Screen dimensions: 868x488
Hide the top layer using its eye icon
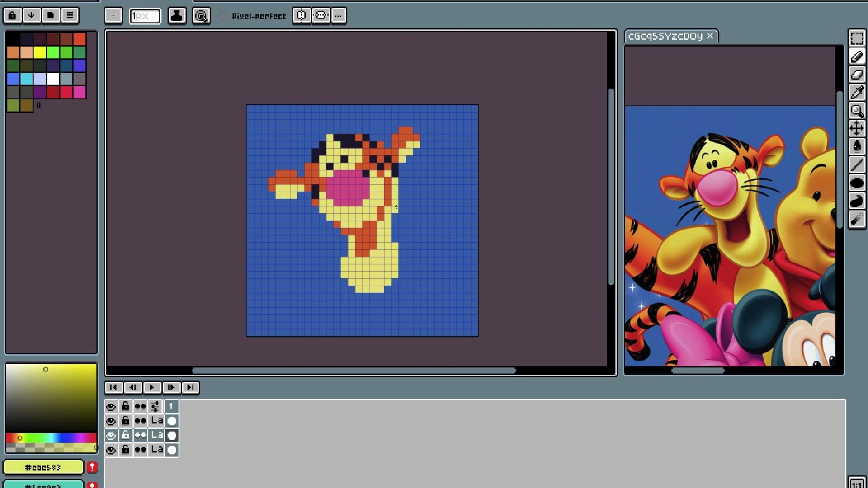(111, 421)
